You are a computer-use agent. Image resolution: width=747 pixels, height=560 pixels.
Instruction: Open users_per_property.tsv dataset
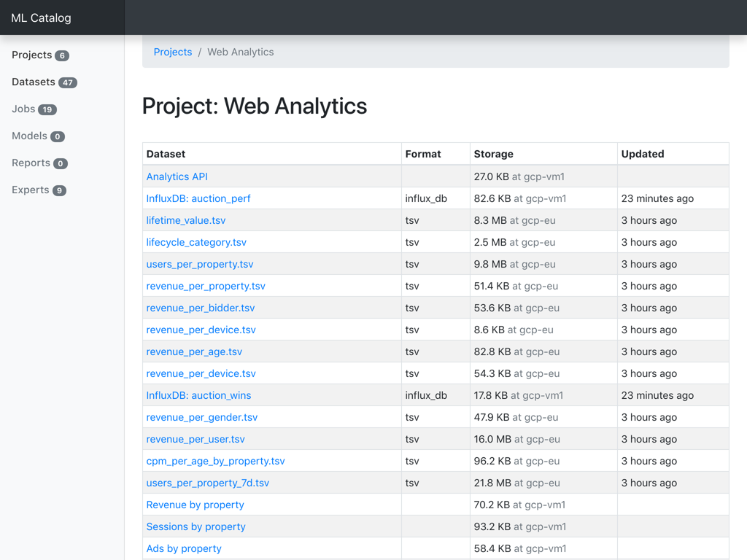coord(200,264)
